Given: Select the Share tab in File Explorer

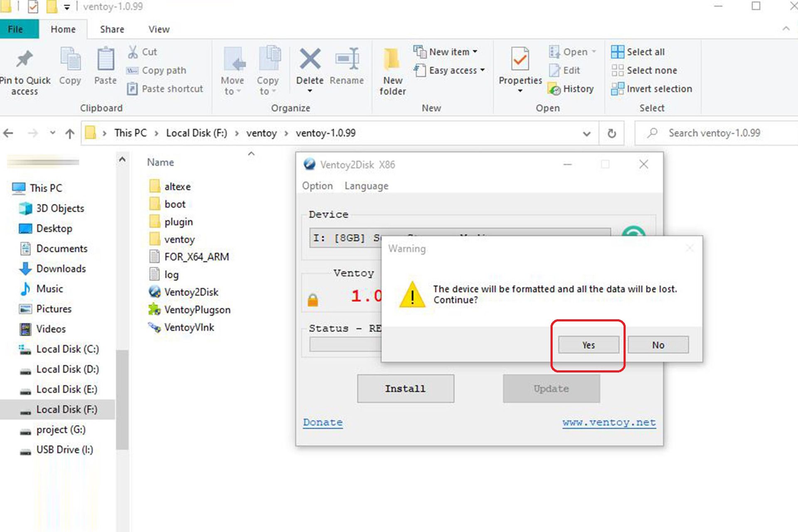Looking at the screenshot, I should (112, 29).
